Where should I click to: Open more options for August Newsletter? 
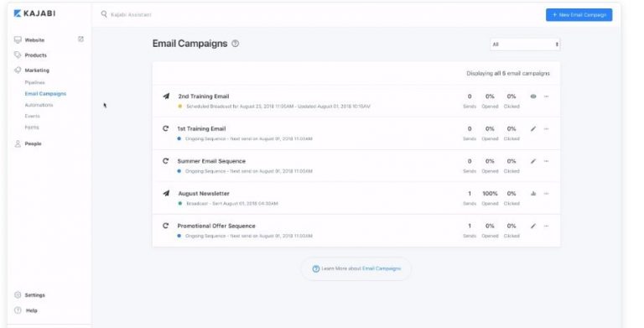(x=546, y=194)
